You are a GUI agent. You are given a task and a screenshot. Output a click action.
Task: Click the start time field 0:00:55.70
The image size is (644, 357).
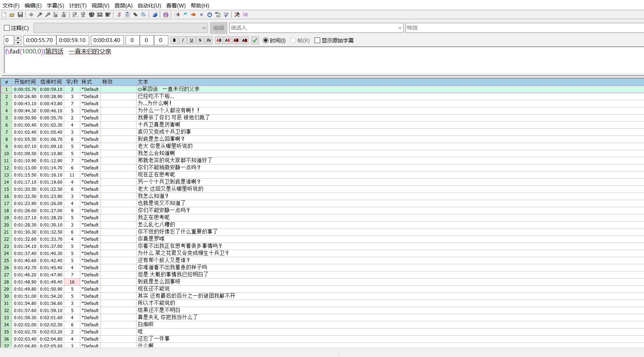click(x=40, y=40)
